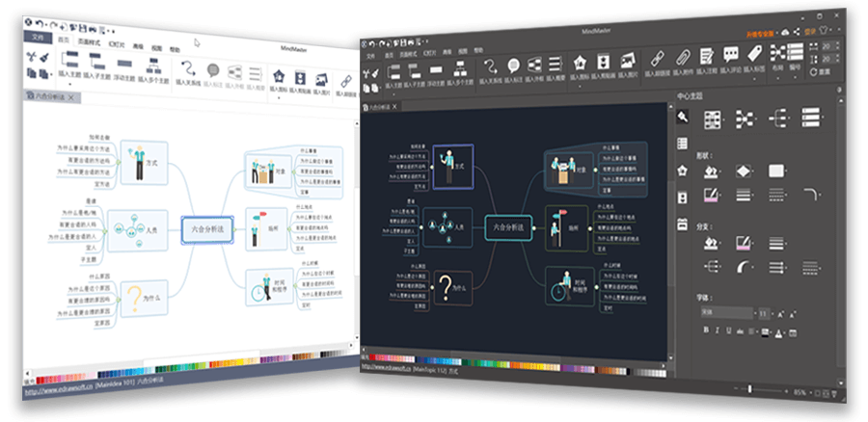Click Insert Note icon in dark window
868x422 pixels.
click(706, 55)
